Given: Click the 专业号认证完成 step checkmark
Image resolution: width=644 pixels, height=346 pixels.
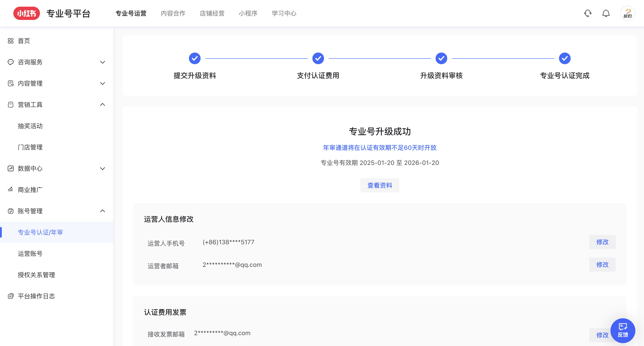Looking at the screenshot, I should 565,59.
